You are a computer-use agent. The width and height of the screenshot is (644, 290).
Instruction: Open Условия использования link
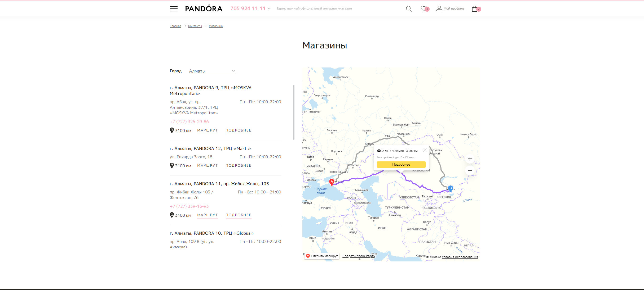460,257
